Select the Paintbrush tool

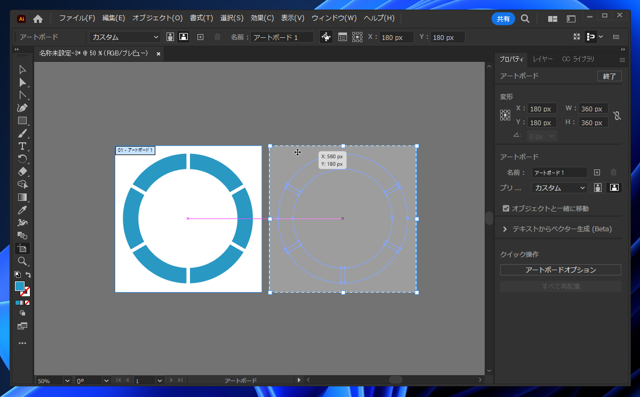pos(22,133)
